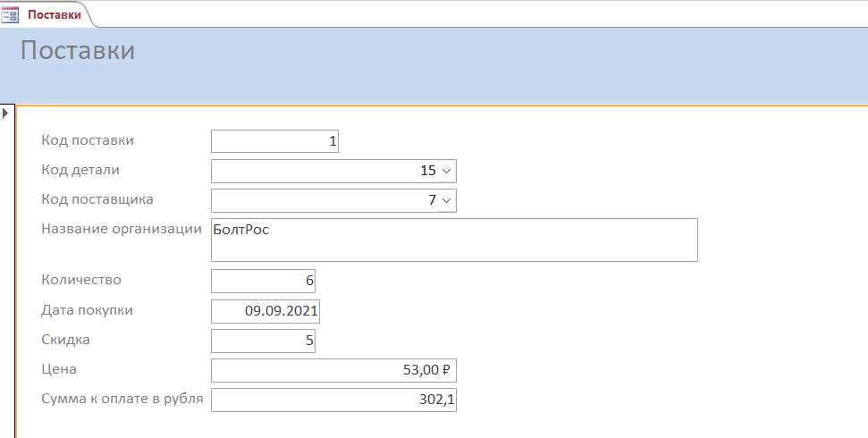Click the Цена label text
Image resolution: width=868 pixels, height=438 pixels.
point(59,369)
